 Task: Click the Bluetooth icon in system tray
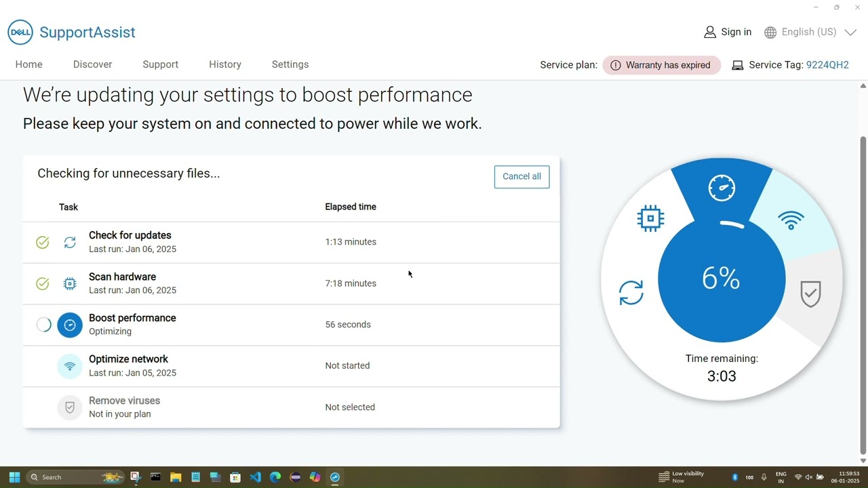735,477
